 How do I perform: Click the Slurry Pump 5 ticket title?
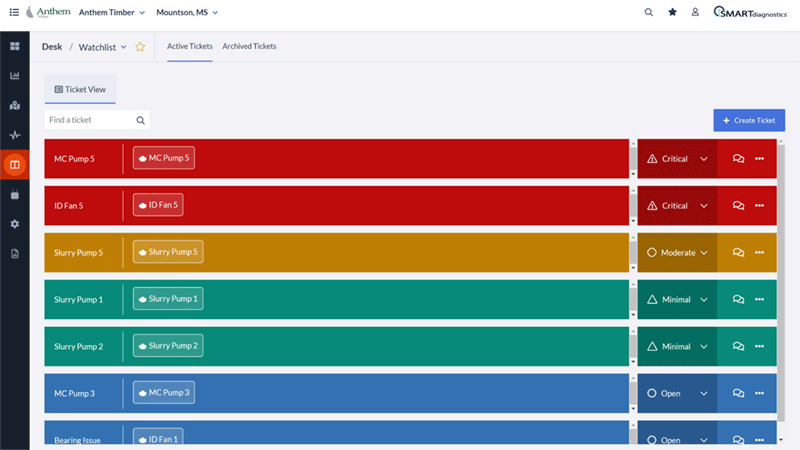(79, 253)
